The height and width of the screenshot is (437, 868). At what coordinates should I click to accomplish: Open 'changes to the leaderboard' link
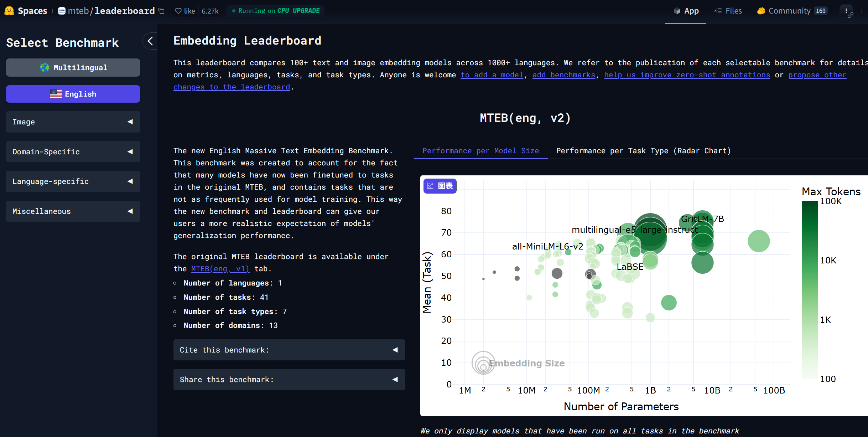tap(232, 87)
